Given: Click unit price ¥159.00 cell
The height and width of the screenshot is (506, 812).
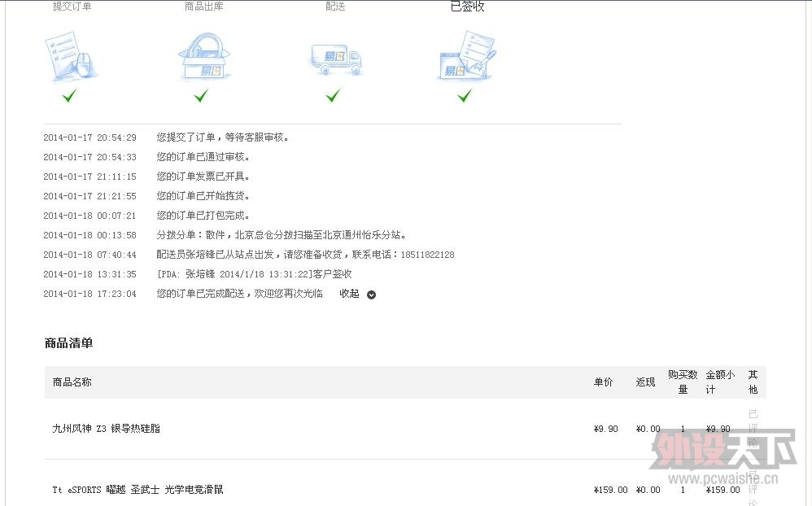Looking at the screenshot, I should point(610,490).
